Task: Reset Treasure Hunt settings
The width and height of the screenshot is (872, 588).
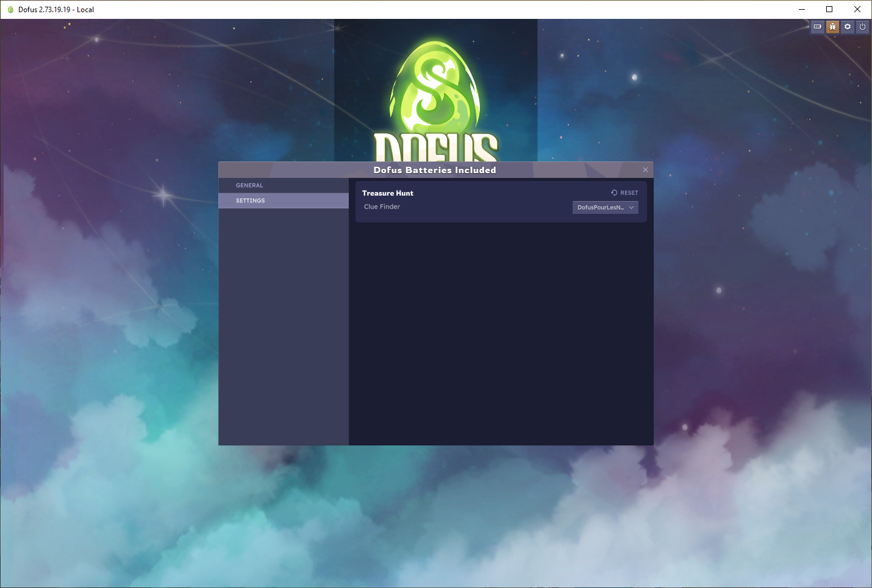Action: pos(624,193)
